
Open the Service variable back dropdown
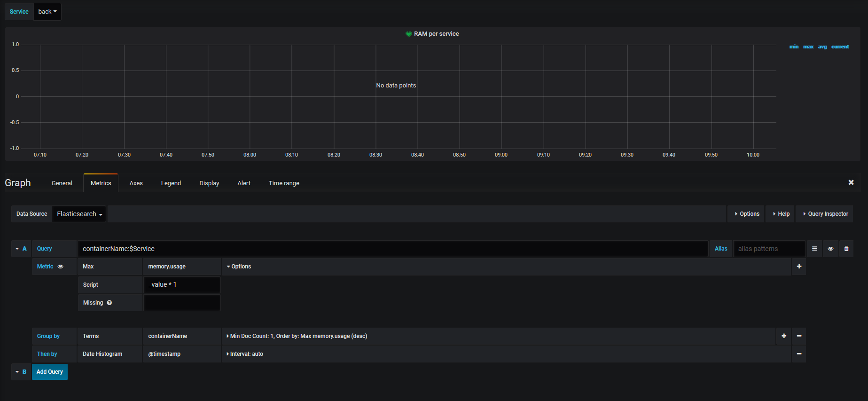(x=47, y=12)
